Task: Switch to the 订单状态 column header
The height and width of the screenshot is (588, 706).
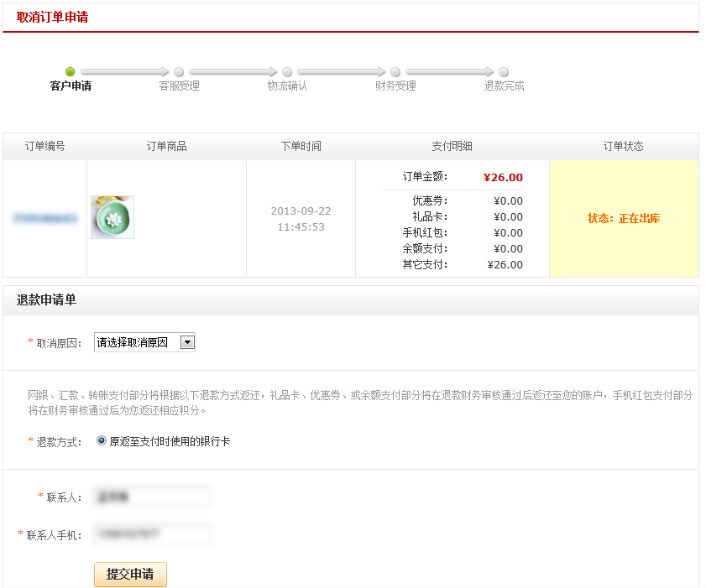Action: pyautogui.click(x=622, y=145)
